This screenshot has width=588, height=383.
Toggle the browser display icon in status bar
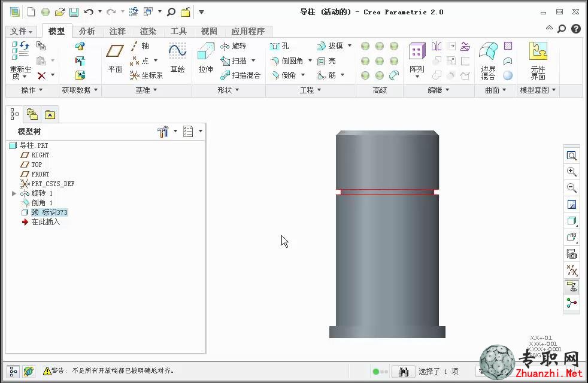29,372
